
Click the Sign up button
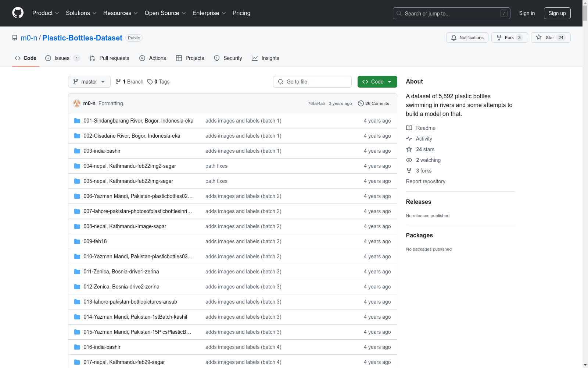click(557, 13)
